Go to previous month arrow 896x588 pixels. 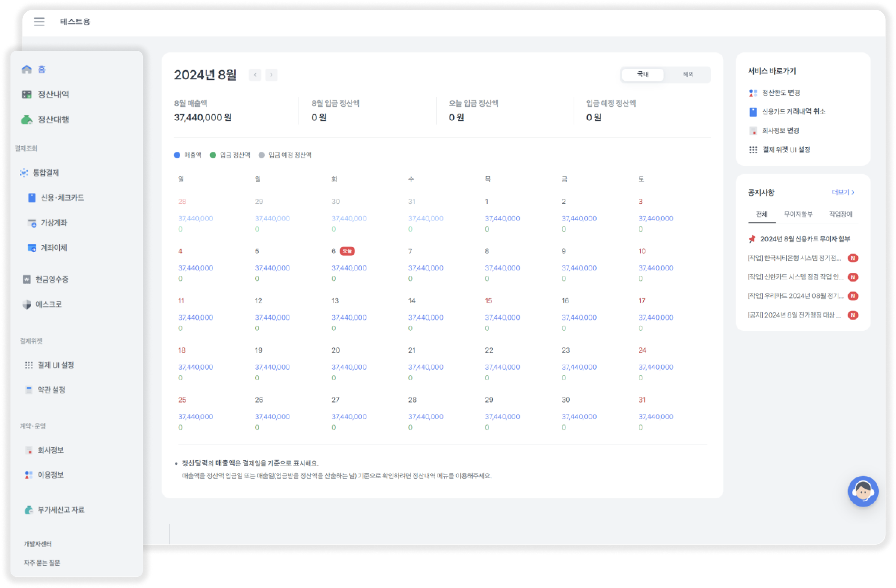[255, 75]
